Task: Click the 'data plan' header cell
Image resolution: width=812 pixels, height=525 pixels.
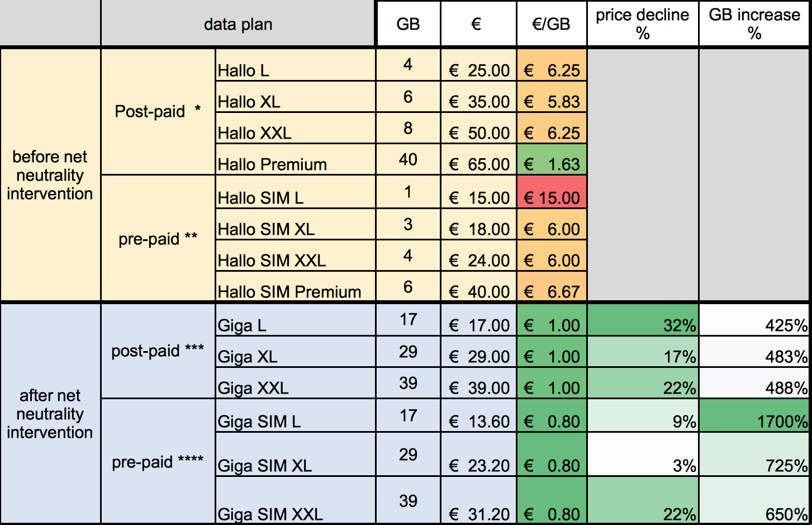Action: point(238,23)
